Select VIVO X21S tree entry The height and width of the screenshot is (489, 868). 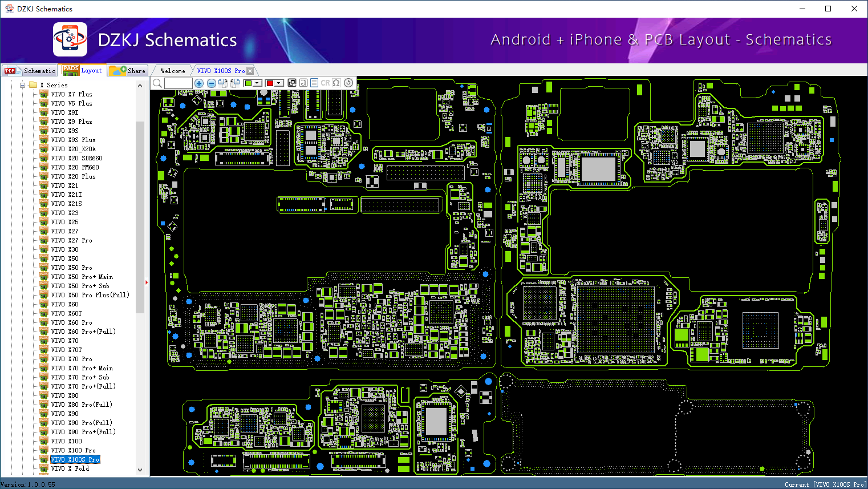tap(66, 204)
